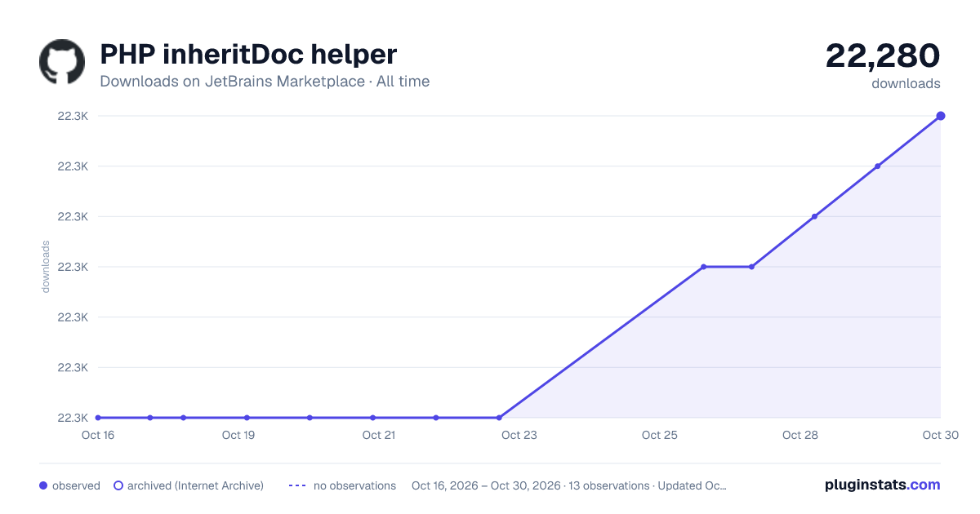
Task: Open the pluginstats.com link
Action: 883,485
